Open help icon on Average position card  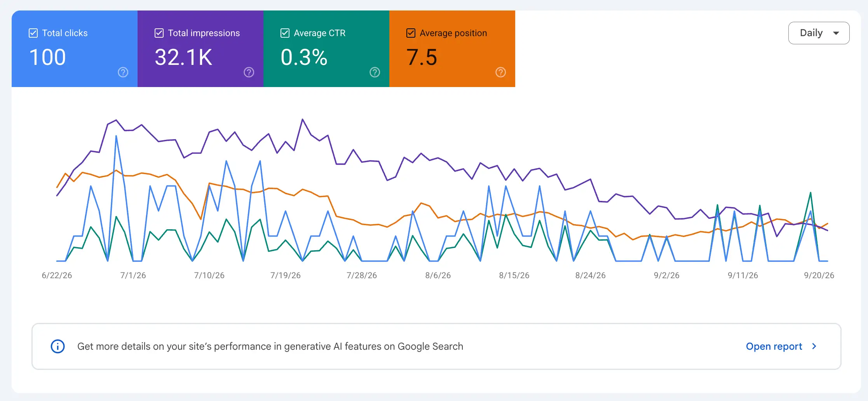501,72
